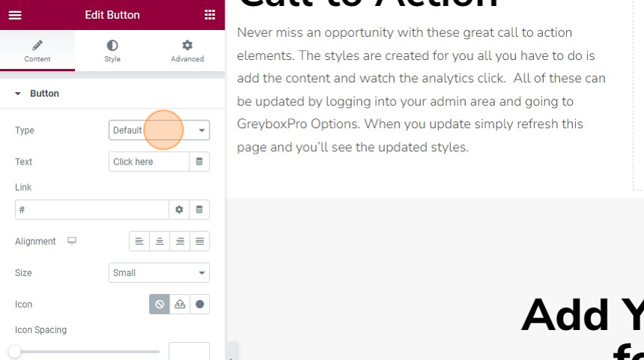Open the widgets grid panel icon
Viewport: 644px width, 360px height.
pos(210,15)
